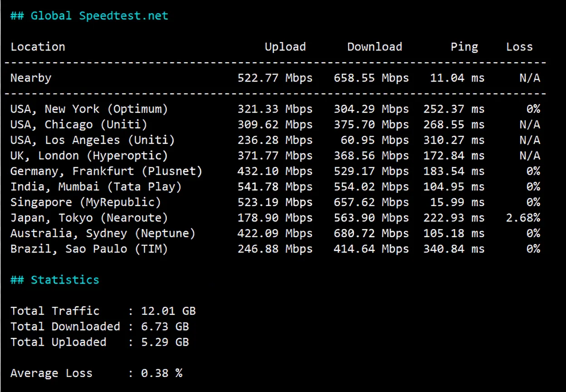Select the USA, New York (Optimum) row
Viewport: 566px width, 392px height.
point(89,108)
